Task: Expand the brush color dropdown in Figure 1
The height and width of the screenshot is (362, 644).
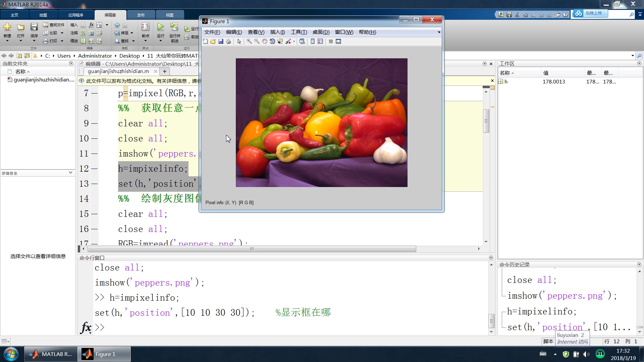Action: [294, 41]
